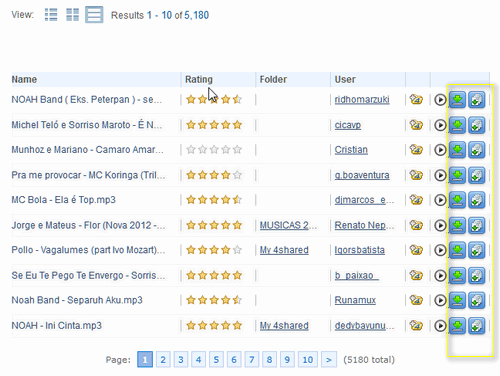Download the Jorge e Mateus - Flor file

point(458,225)
